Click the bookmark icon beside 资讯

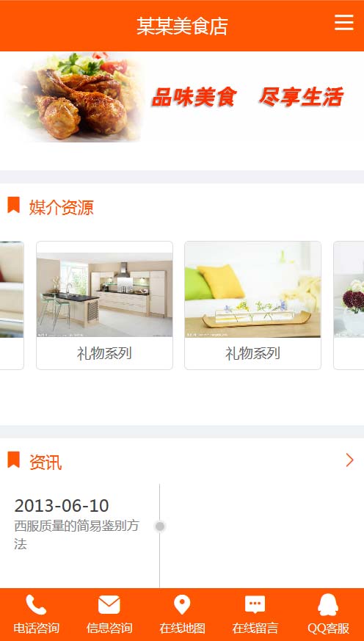[x=13, y=460]
